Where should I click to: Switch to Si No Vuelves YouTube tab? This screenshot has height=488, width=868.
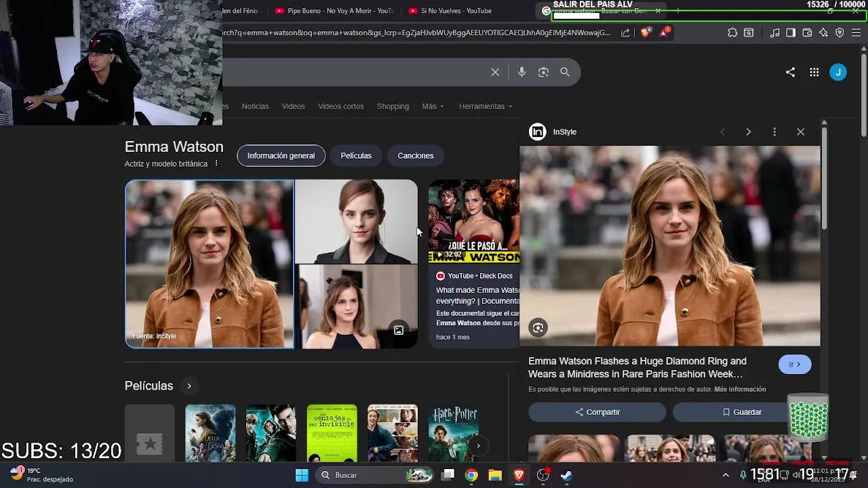click(451, 11)
